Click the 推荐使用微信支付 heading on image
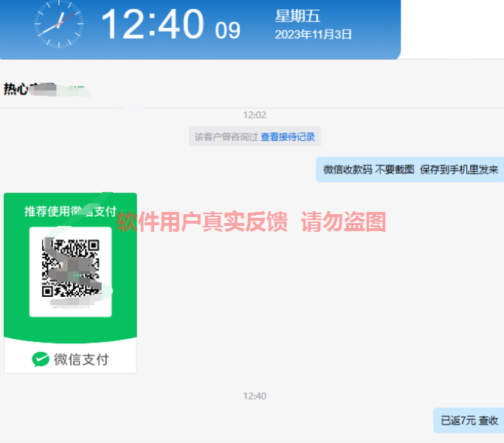Screen dimensions: 504x443 70,211
